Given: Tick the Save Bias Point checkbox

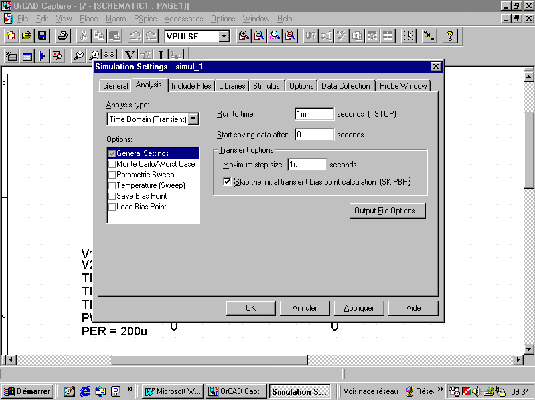Looking at the screenshot, I should (x=112, y=196).
